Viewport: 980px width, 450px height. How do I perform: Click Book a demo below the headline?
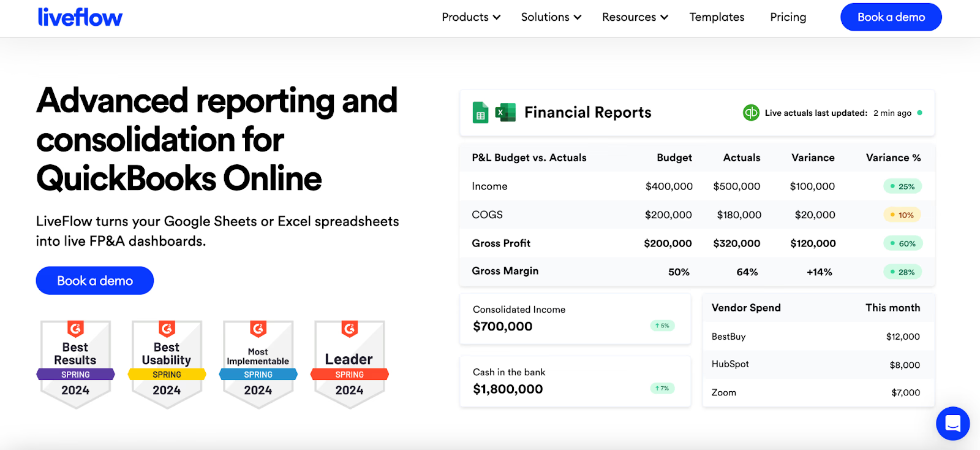click(95, 281)
